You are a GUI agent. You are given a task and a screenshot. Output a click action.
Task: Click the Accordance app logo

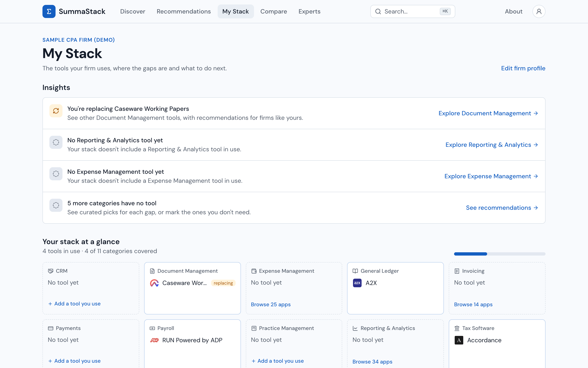click(x=459, y=340)
